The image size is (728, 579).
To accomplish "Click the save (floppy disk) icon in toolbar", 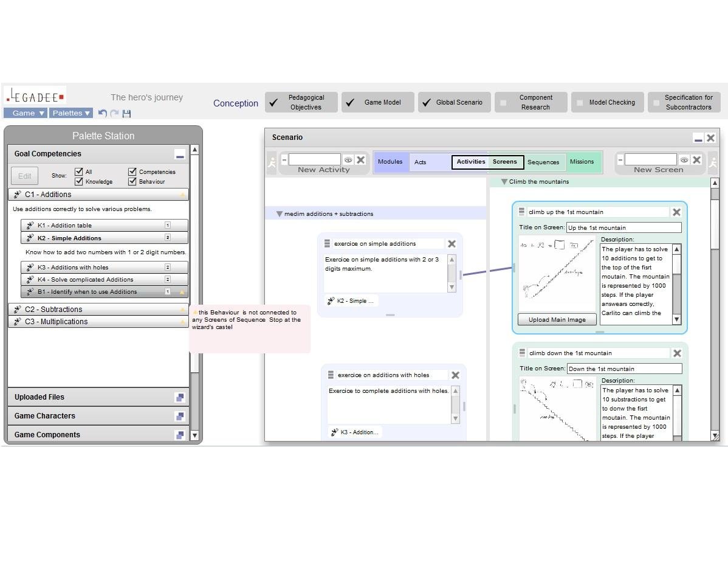I will (126, 114).
